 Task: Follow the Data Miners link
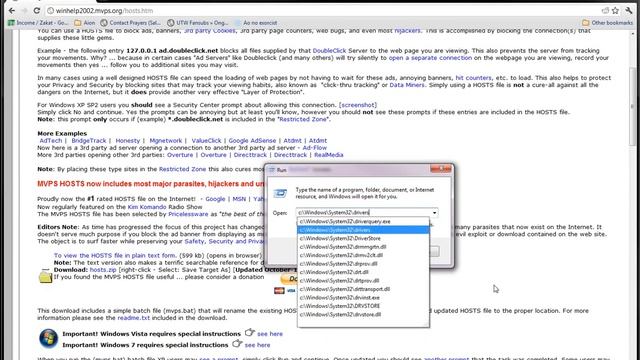(x=407, y=85)
